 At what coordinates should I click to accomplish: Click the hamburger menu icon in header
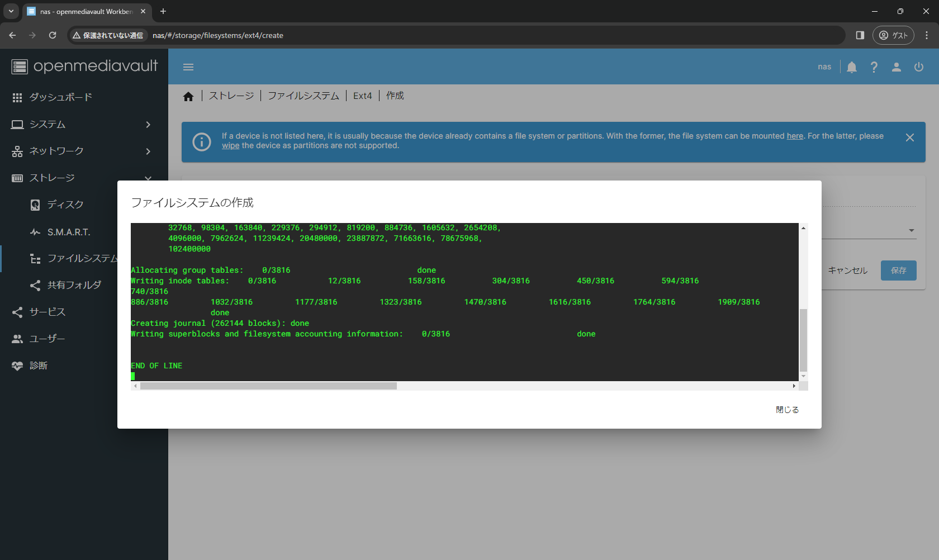coord(188,67)
